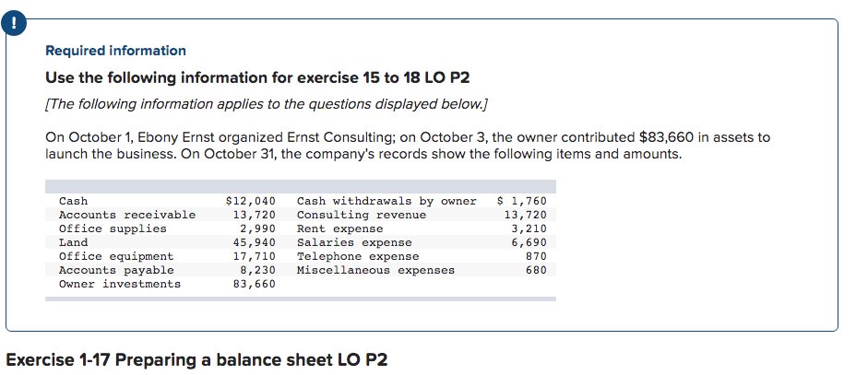Select the Telephone expense amount 870

[536, 257]
